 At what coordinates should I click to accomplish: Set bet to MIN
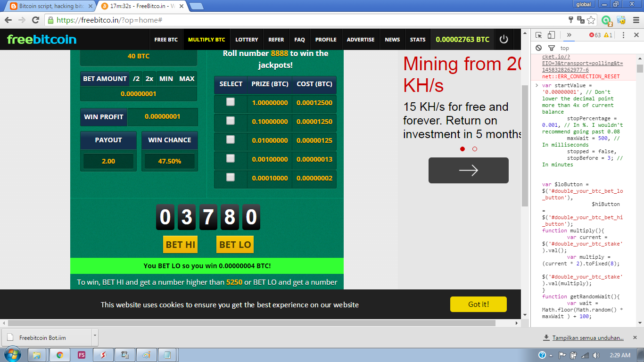coord(166,79)
